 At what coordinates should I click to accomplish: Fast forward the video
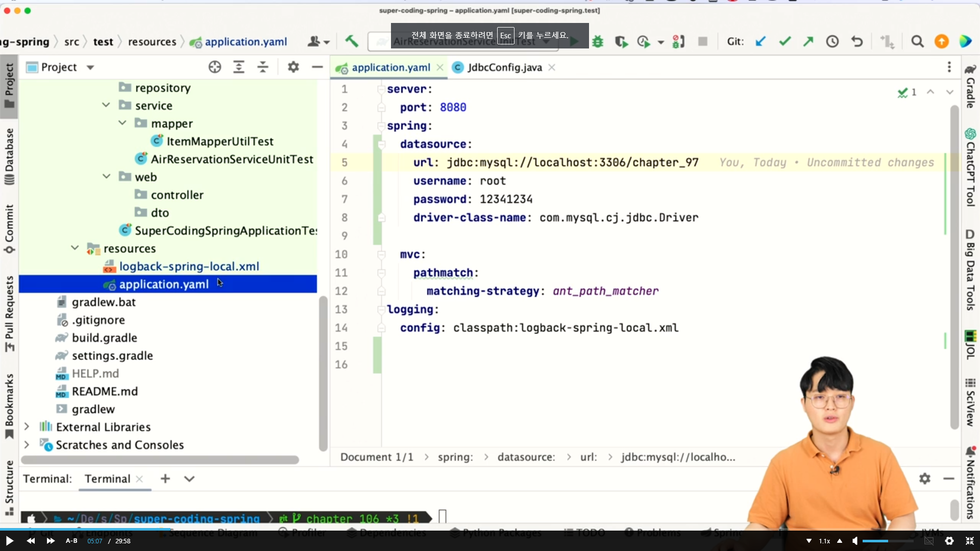pyautogui.click(x=51, y=541)
